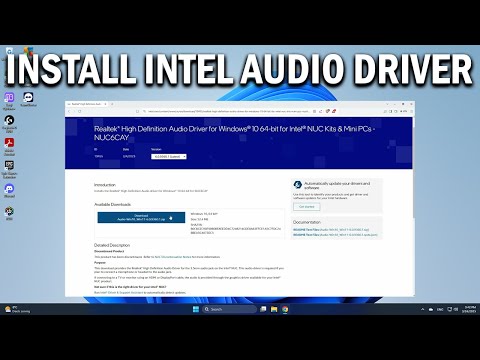The image size is (480, 360).
Task: Click the Discontinuation Notice link
Action: [x=173, y=257]
